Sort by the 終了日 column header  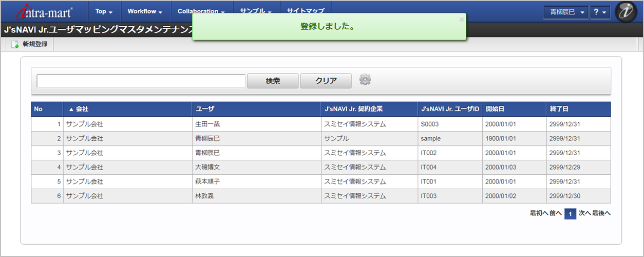(x=578, y=109)
